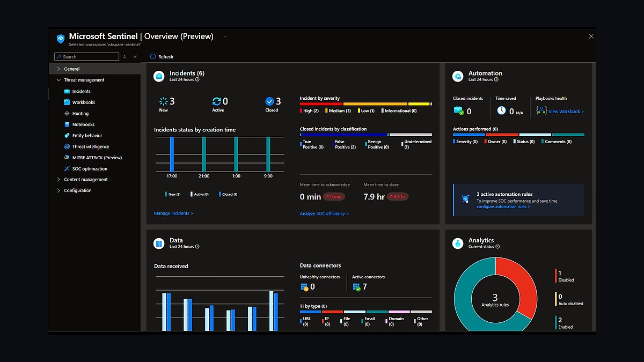The height and width of the screenshot is (362, 644).
Task: Click the Playbooks health braces icon
Action: (x=541, y=110)
